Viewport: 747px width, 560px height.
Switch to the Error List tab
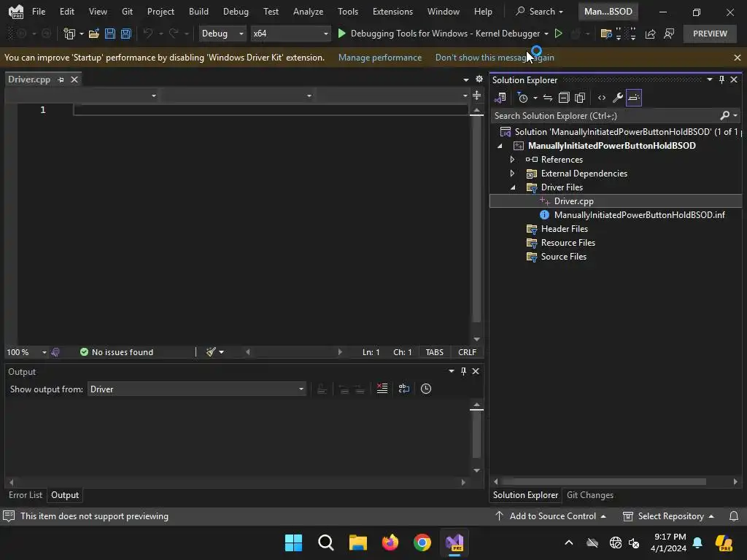click(26, 495)
